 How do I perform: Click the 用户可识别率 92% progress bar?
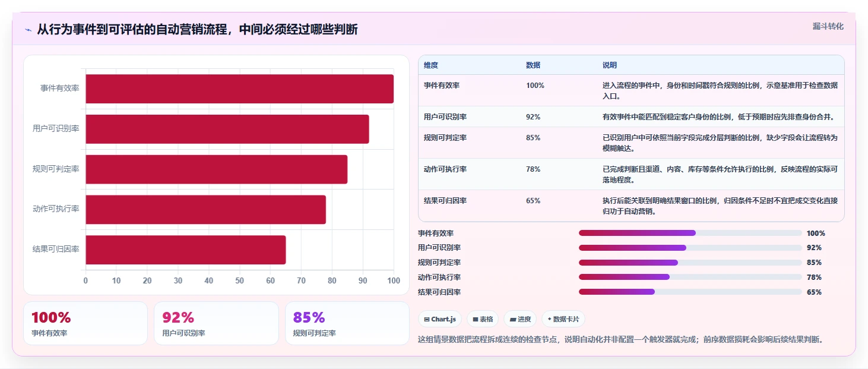tap(690, 248)
